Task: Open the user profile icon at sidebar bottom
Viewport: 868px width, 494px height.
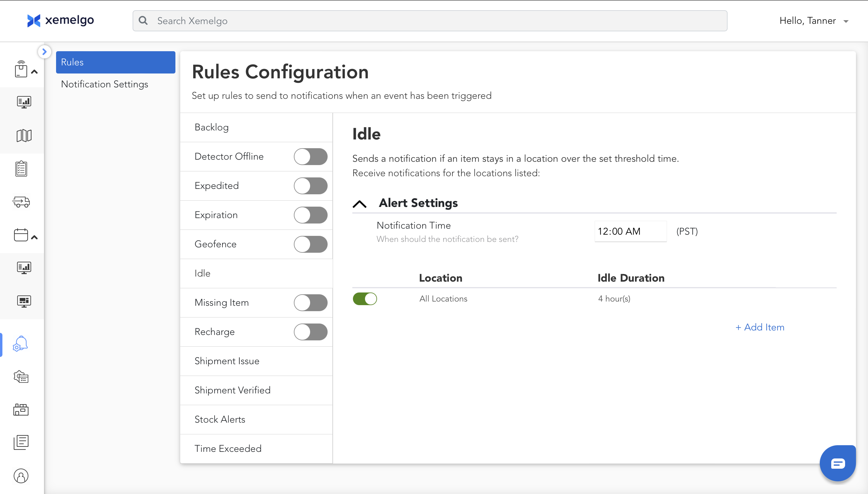Action: pyautogui.click(x=21, y=476)
